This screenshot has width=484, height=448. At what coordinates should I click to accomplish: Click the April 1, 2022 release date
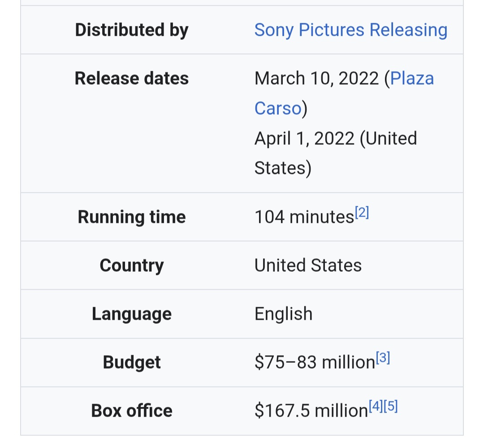tap(304, 139)
